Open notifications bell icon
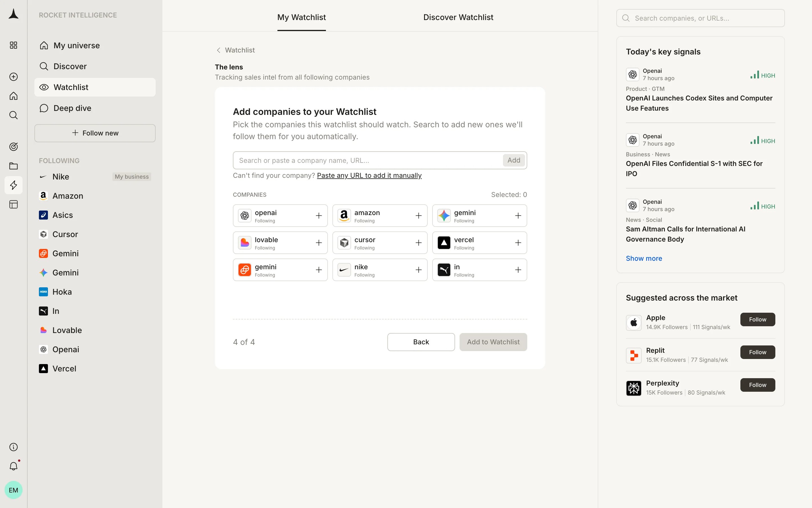 (x=14, y=466)
